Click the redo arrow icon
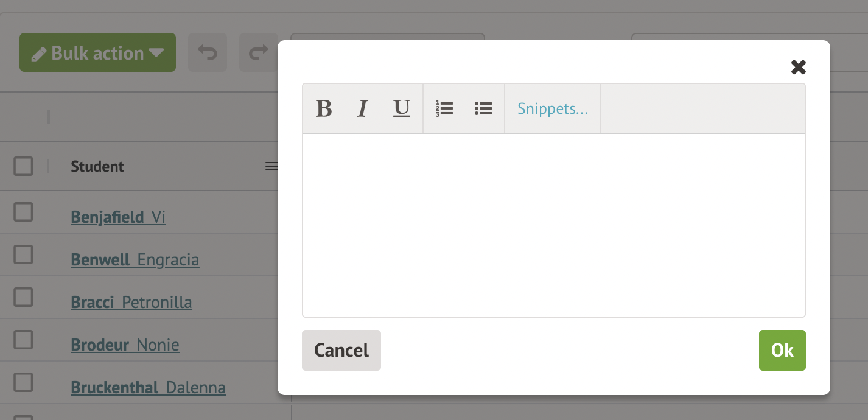Screen dimensions: 868x420 [x=259, y=53]
